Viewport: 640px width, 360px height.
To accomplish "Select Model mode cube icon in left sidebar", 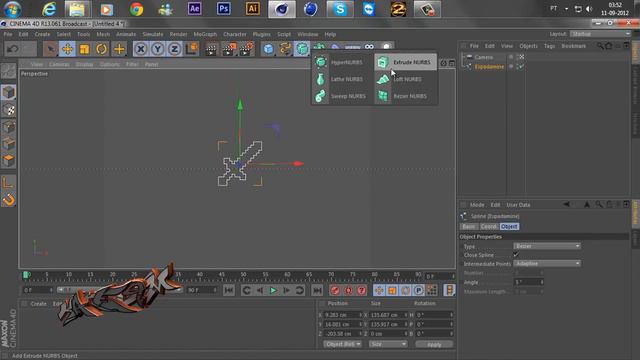I will pyautogui.click(x=9, y=93).
